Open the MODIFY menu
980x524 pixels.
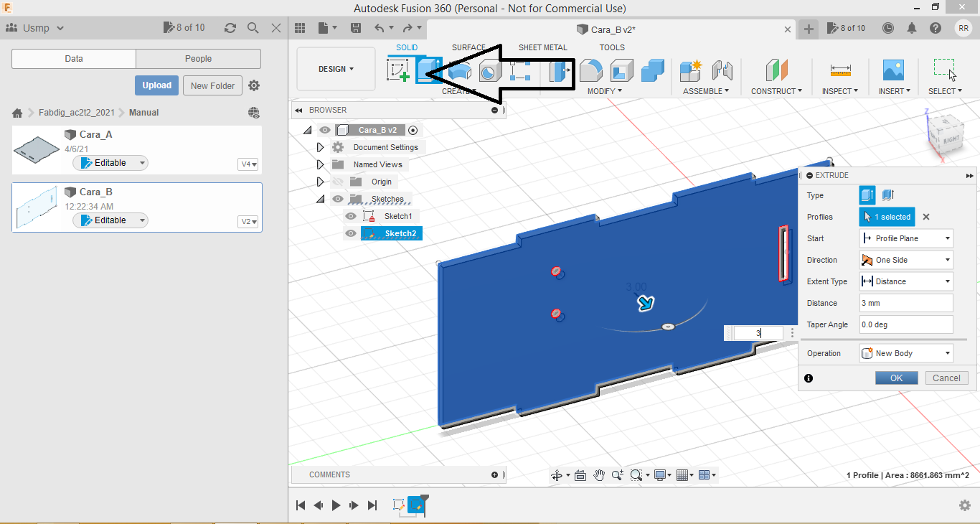coord(605,91)
